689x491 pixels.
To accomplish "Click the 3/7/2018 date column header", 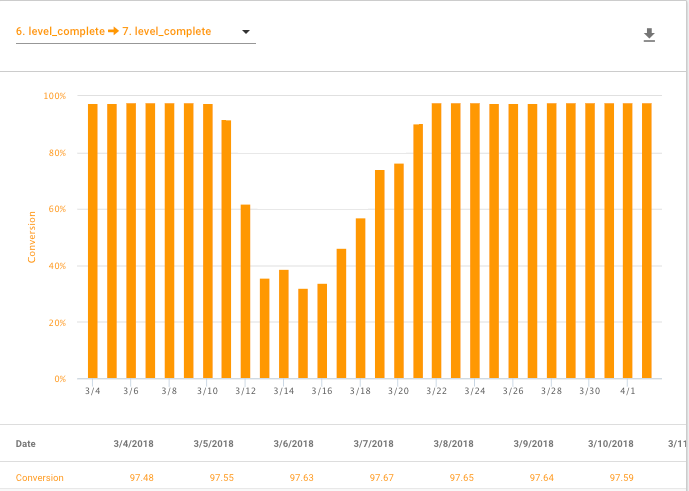I will [x=373, y=443].
